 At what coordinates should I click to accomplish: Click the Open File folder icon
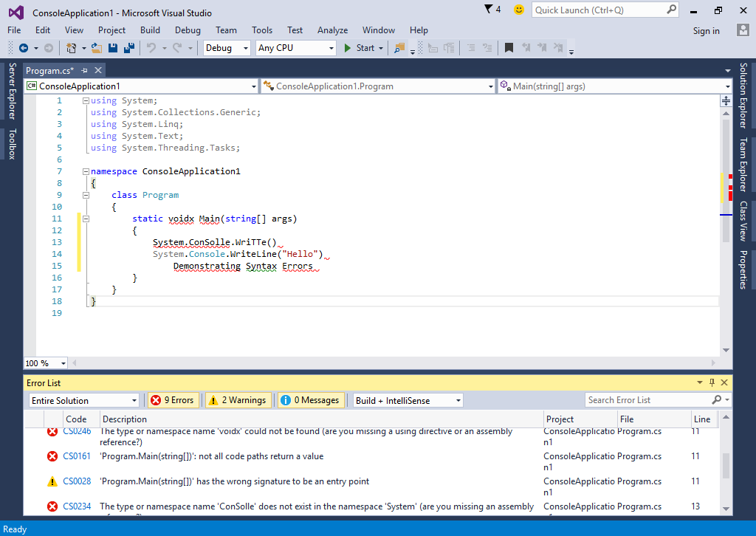coord(97,48)
